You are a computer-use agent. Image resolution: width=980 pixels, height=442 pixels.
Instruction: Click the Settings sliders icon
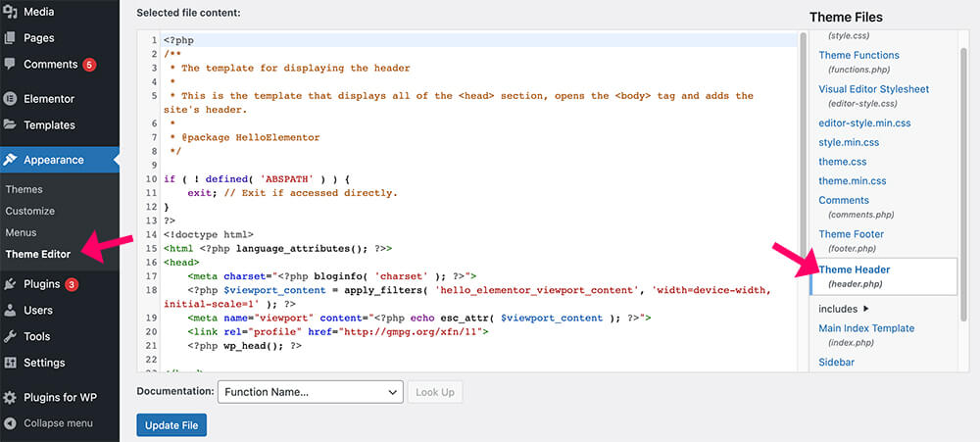(10, 363)
